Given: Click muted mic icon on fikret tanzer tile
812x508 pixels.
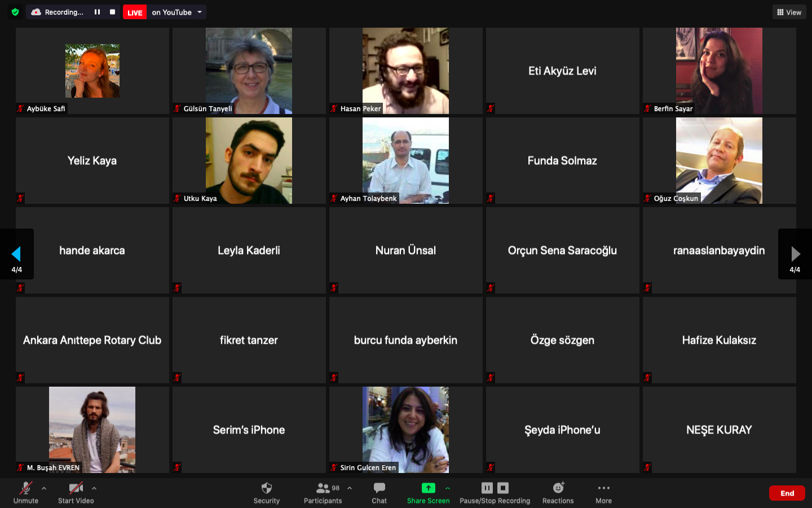Looking at the screenshot, I should click(x=177, y=378).
